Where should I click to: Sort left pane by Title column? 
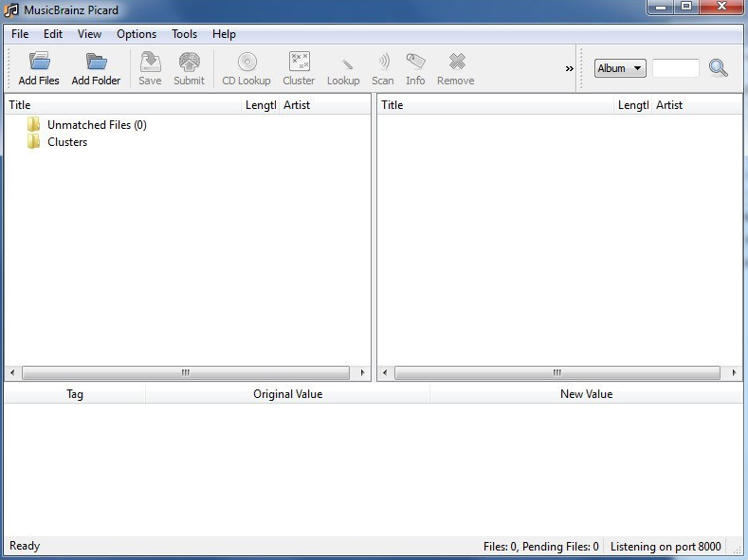click(x=123, y=105)
